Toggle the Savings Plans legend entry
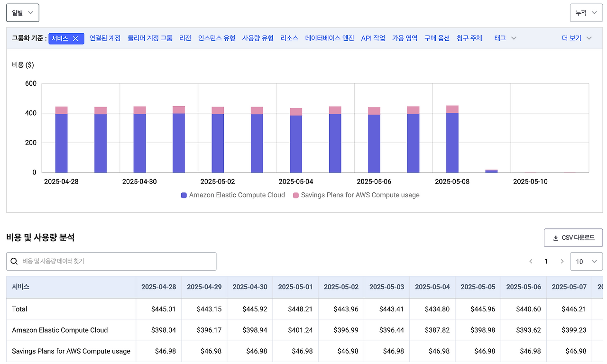The image size is (607, 364). click(360, 195)
